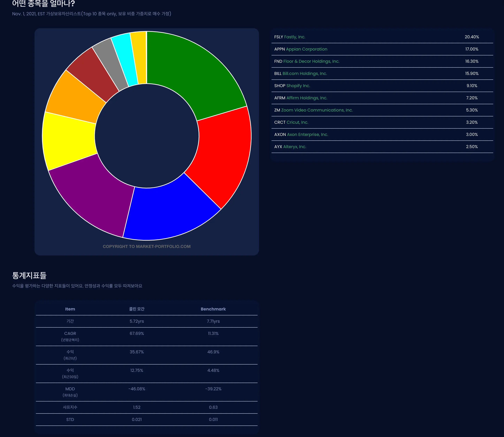Open the Alteryx, Inc. link
The height and width of the screenshot is (437, 504).
coord(295,147)
